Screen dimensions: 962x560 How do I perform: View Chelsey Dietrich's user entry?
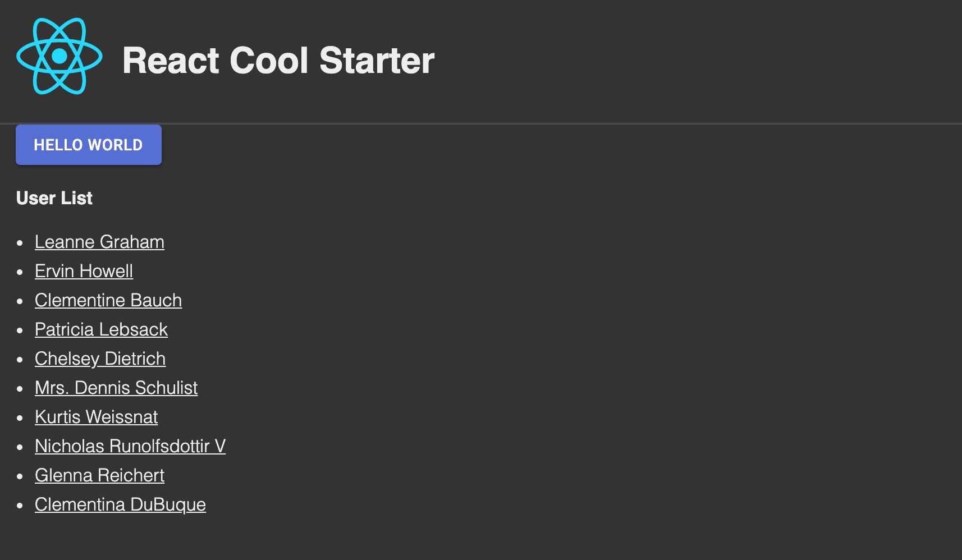[100, 359]
